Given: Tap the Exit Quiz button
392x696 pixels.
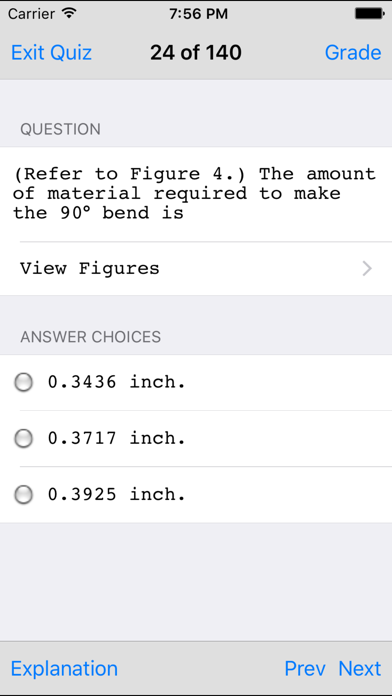Looking at the screenshot, I should click(51, 53).
